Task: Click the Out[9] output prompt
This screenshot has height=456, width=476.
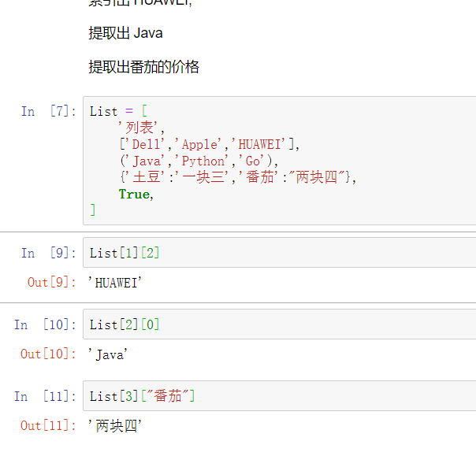Action: pos(52,282)
